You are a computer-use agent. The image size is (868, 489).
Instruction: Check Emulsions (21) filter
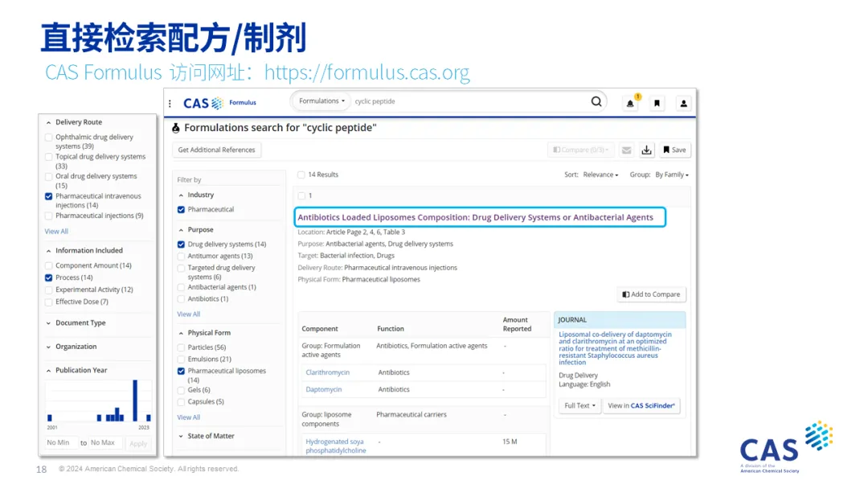click(181, 360)
